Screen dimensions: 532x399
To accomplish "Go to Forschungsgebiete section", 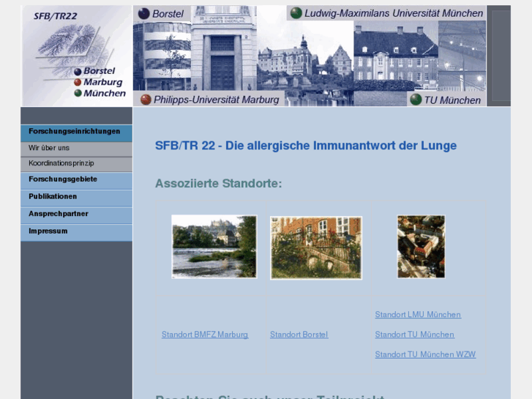I will [76, 180].
